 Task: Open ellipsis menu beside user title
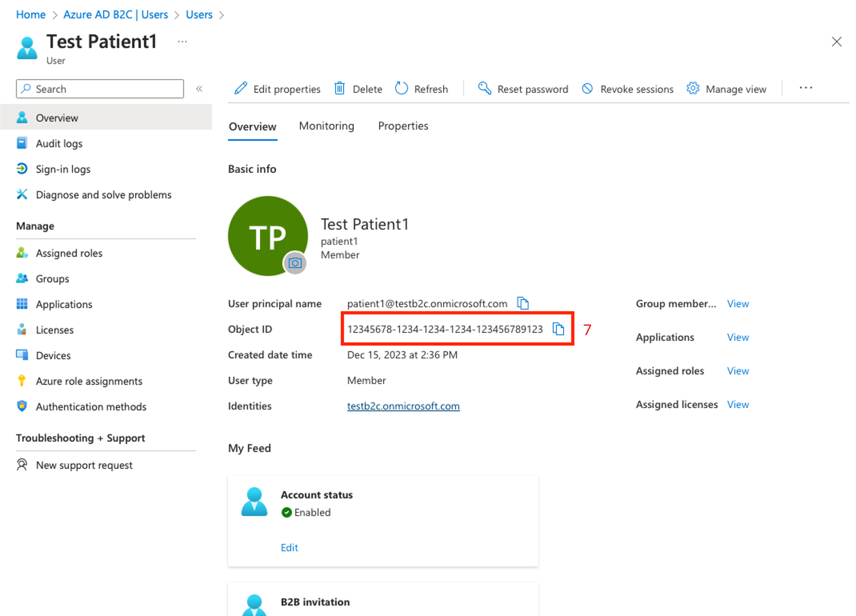click(x=182, y=41)
